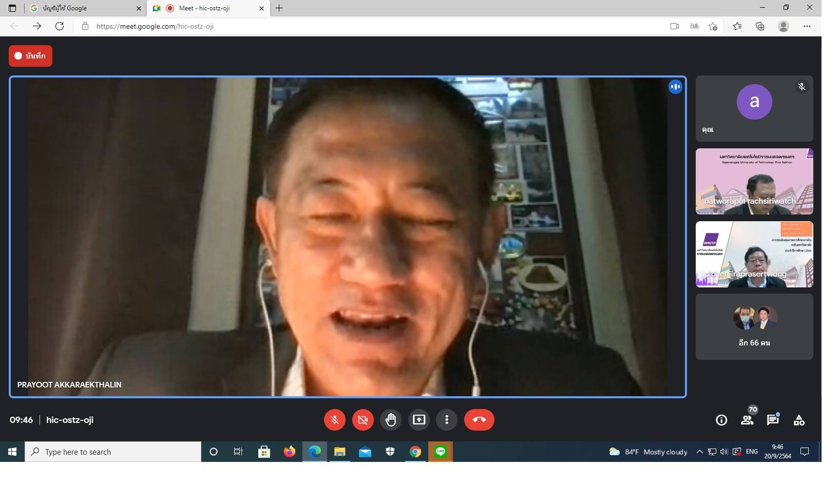Open the tile showing 66 more participants
839x504 pixels.
point(754,327)
